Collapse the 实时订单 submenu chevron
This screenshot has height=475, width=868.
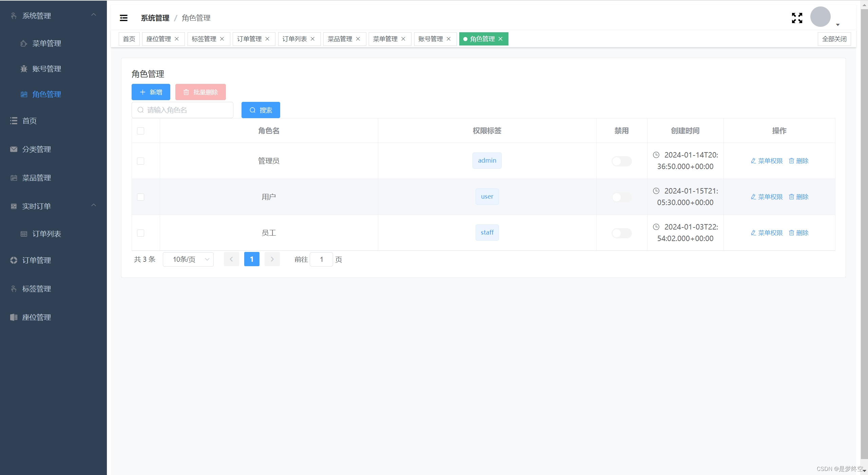[94, 205]
